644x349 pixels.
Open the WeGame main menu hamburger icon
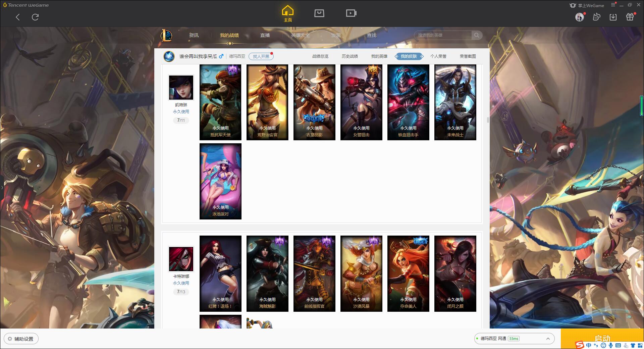(x=613, y=5)
